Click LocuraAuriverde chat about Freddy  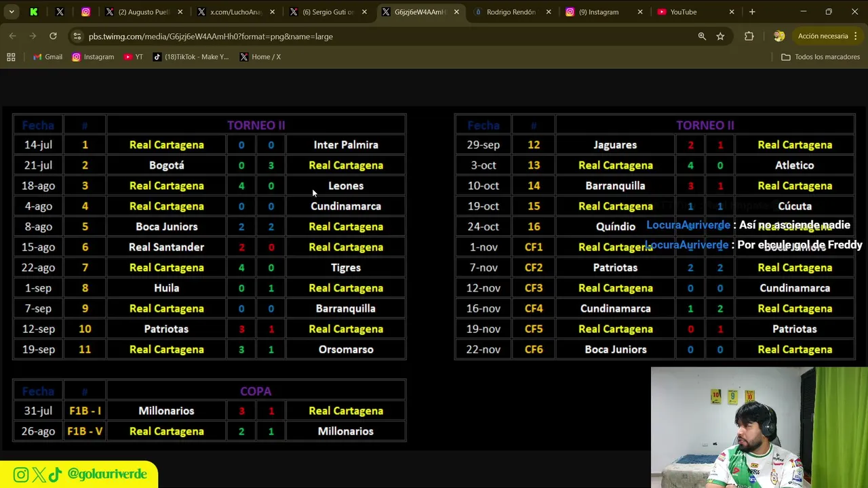coord(753,245)
